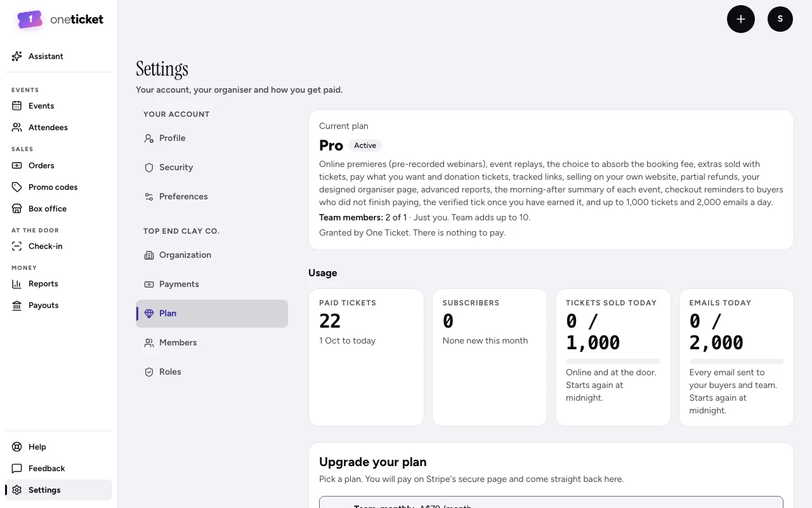Click the Preferences sliders icon

pyautogui.click(x=149, y=197)
